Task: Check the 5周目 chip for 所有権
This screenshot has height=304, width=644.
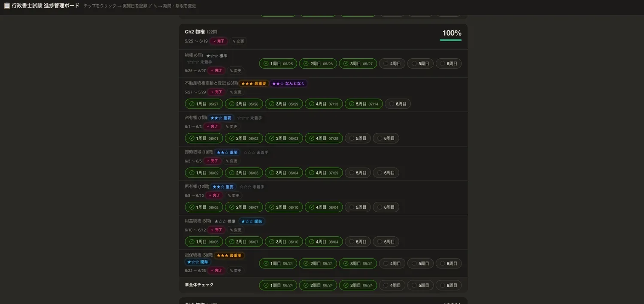Action: [358, 207]
